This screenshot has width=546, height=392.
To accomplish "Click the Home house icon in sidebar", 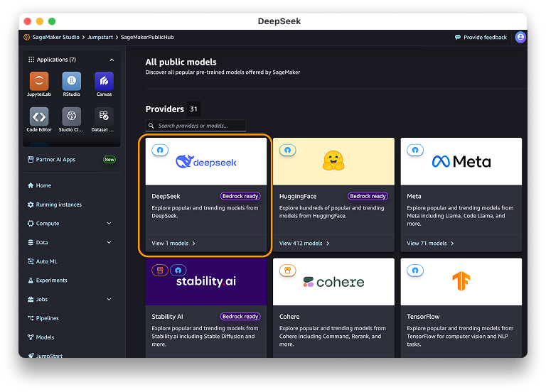I will click(x=31, y=185).
